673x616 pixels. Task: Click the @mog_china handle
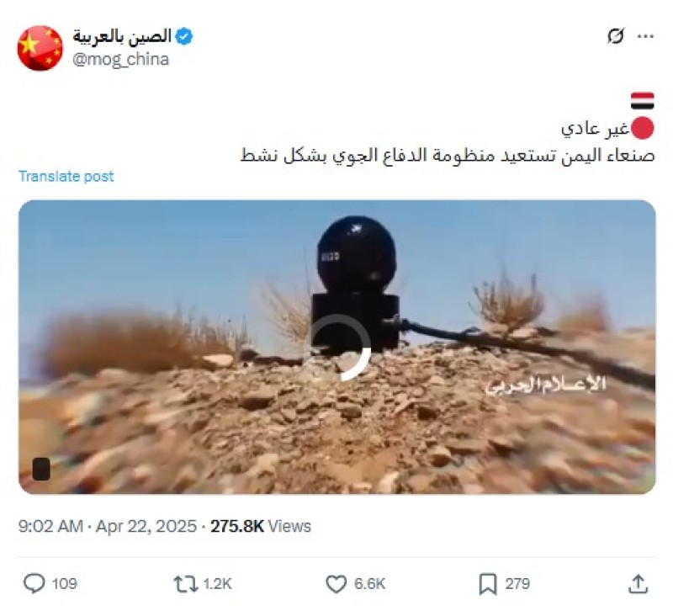(120, 59)
